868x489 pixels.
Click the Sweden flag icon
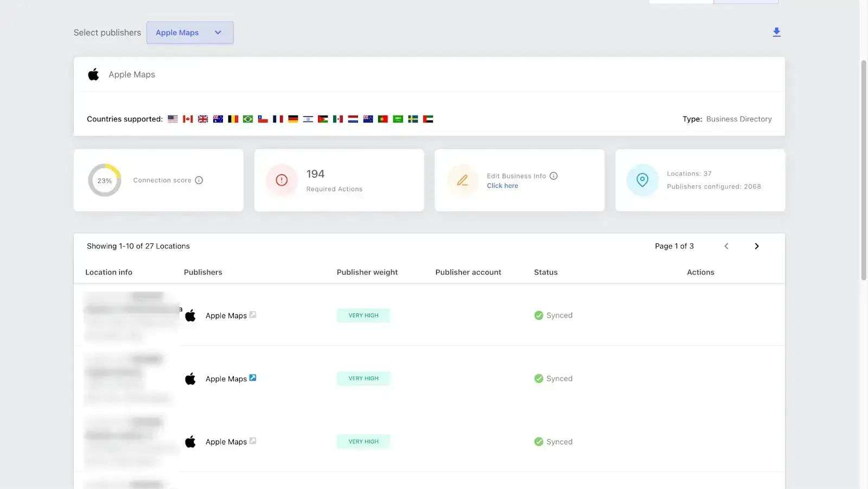(413, 119)
